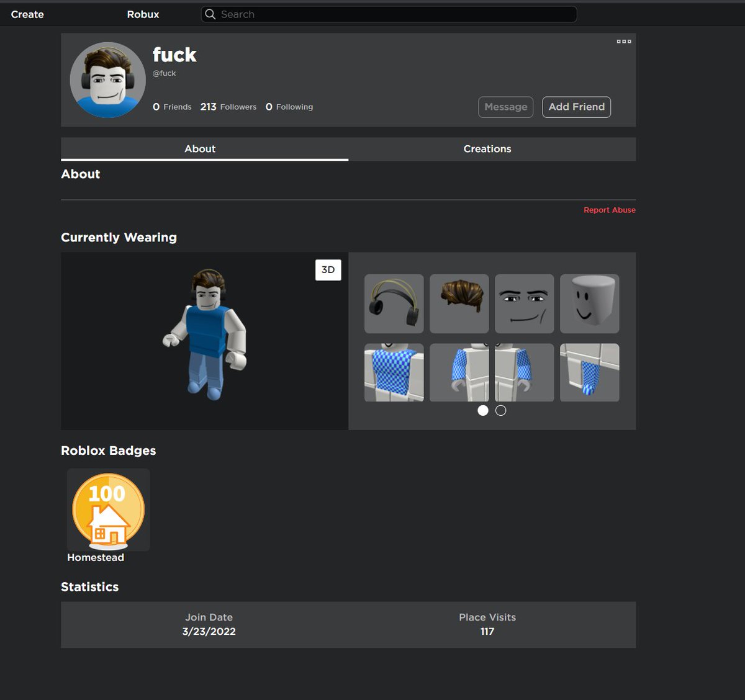Click the 3D avatar figure preview
The width and height of the screenshot is (745, 700).
[205, 335]
